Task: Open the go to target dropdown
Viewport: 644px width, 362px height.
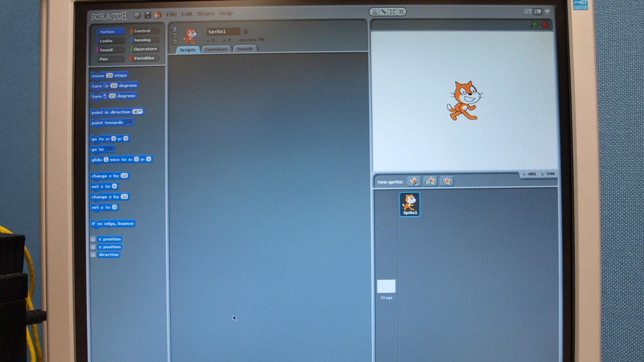Action: point(109,149)
